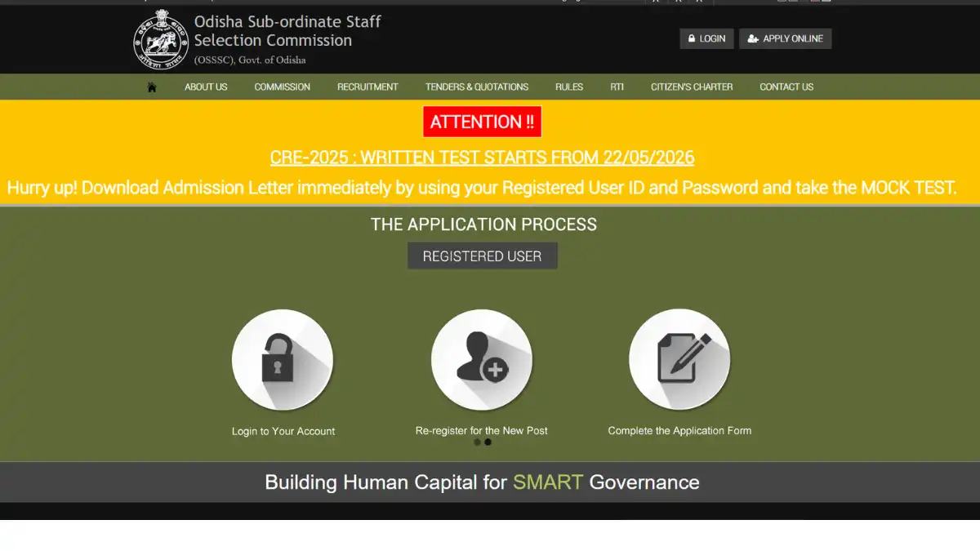Select the Re-register for the New Post icon

tap(482, 359)
